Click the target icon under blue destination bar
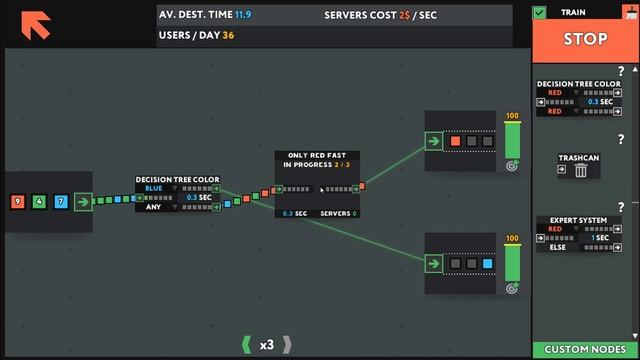The height and width of the screenshot is (360, 640). [x=512, y=288]
